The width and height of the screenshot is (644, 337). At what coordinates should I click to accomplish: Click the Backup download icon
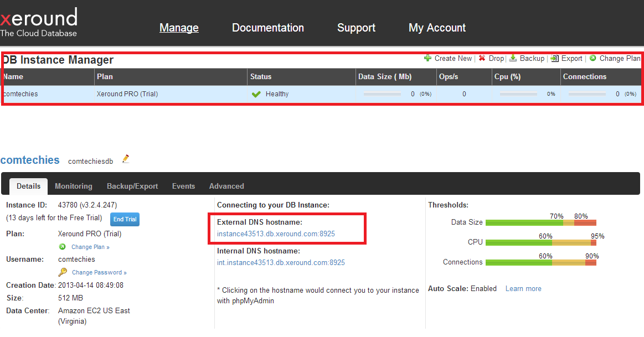(513, 58)
